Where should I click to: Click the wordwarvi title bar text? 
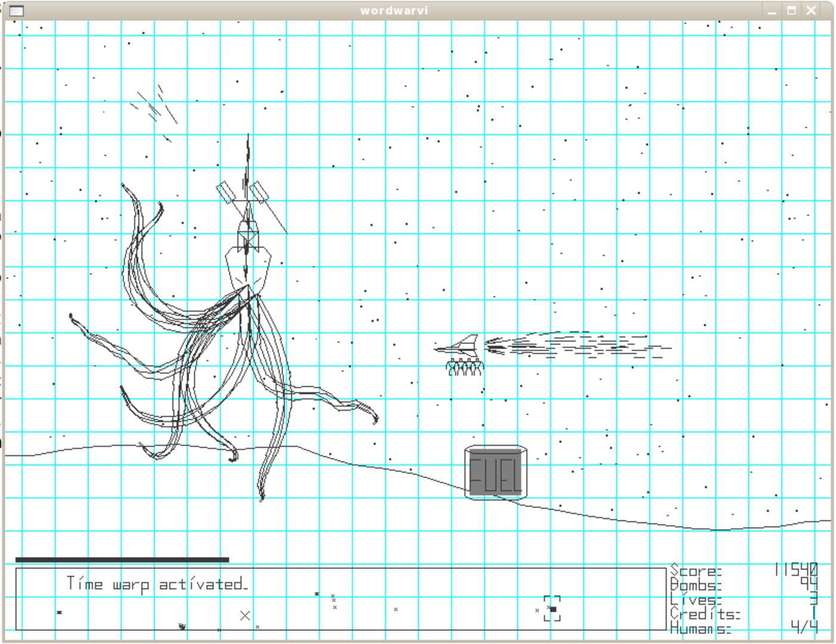click(394, 10)
